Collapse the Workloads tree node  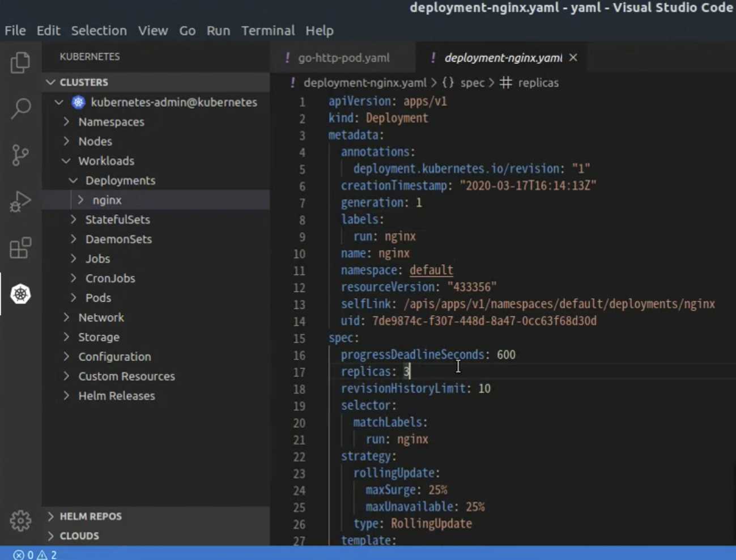pyautogui.click(x=66, y=161)
